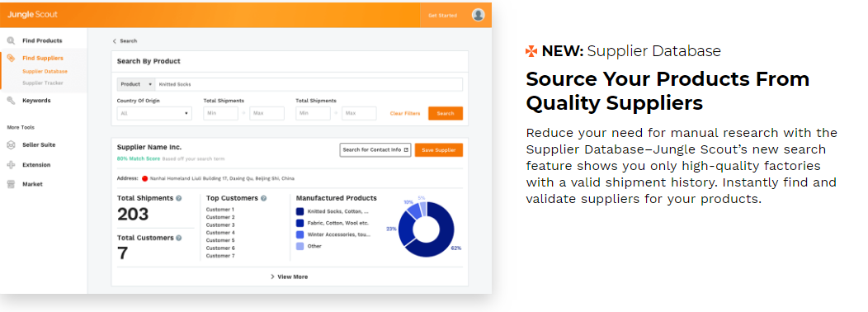Click the Top Customers help icon
868x312 pixels.
coord(263,198)
